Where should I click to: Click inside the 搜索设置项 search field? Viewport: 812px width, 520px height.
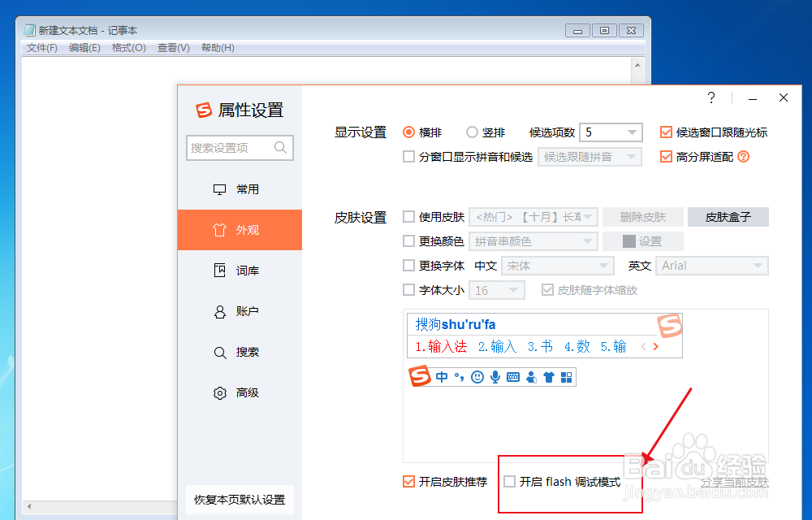[240, 148]
